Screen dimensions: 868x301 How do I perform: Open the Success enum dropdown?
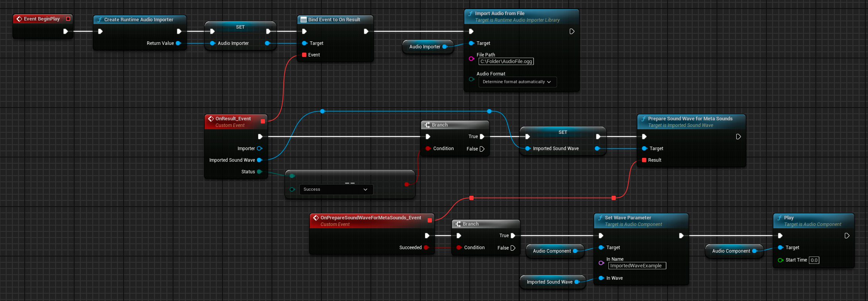[x=336, y=190]
